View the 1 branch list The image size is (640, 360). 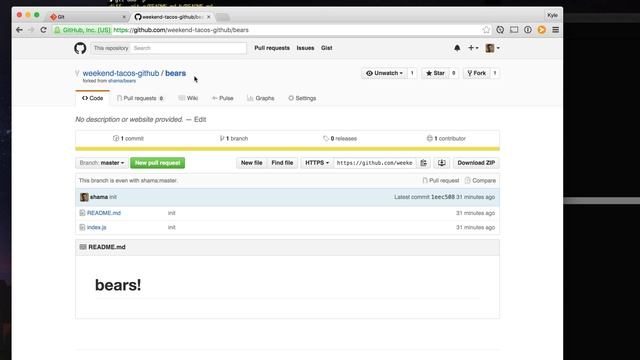pyautogui.click(x=234, y=139)
